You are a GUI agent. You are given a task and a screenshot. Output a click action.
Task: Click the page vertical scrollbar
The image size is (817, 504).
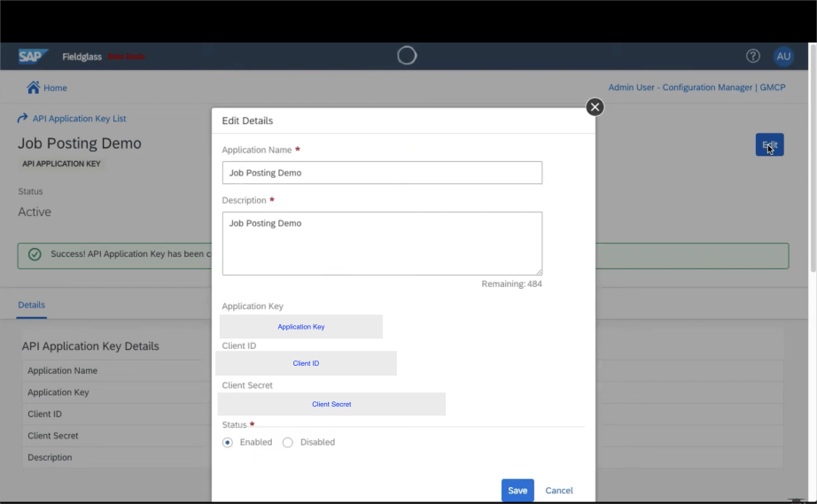tap(813, 158)
